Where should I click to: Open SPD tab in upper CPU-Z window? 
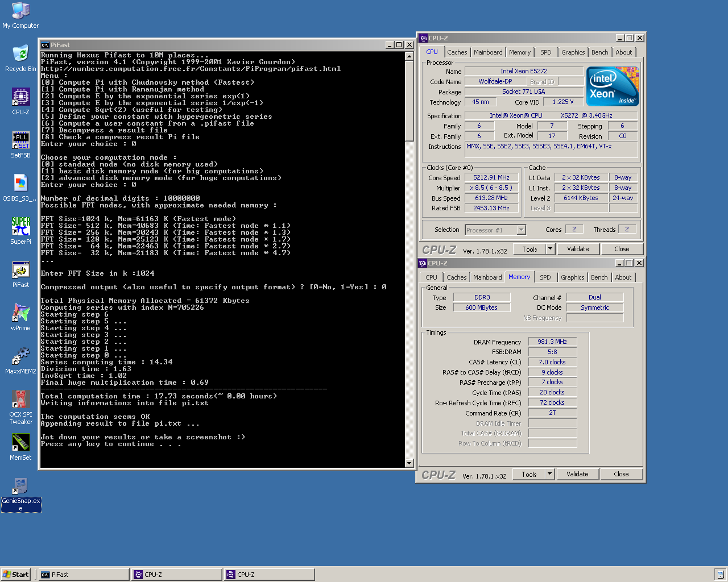click(546, 52)
